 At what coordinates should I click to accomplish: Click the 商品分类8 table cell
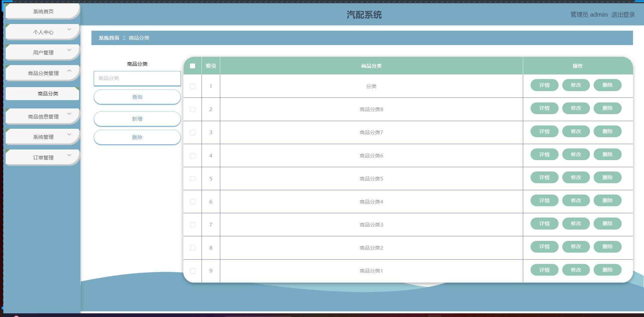point(371,109)
